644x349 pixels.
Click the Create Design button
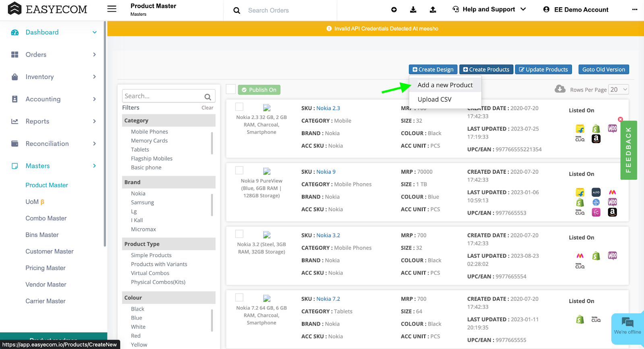coord(433,69)
